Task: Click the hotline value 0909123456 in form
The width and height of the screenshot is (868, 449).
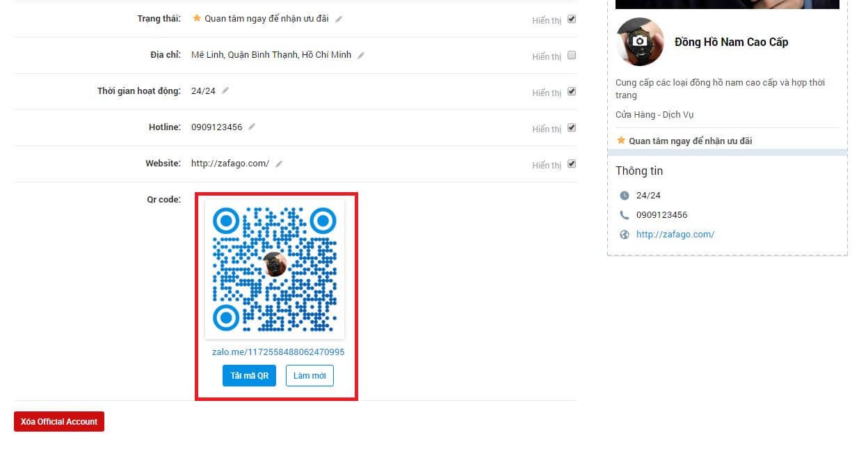Action: coord(217,127)
